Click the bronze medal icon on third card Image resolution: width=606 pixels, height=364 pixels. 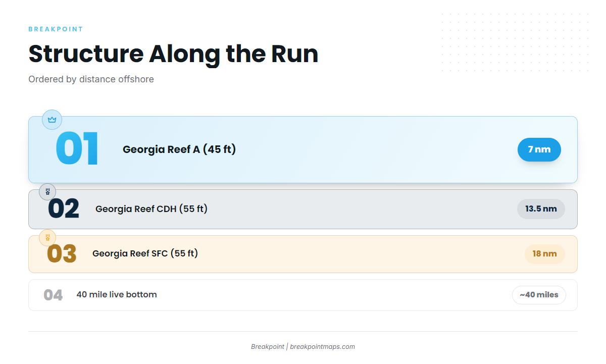click(x=47, y=237)
